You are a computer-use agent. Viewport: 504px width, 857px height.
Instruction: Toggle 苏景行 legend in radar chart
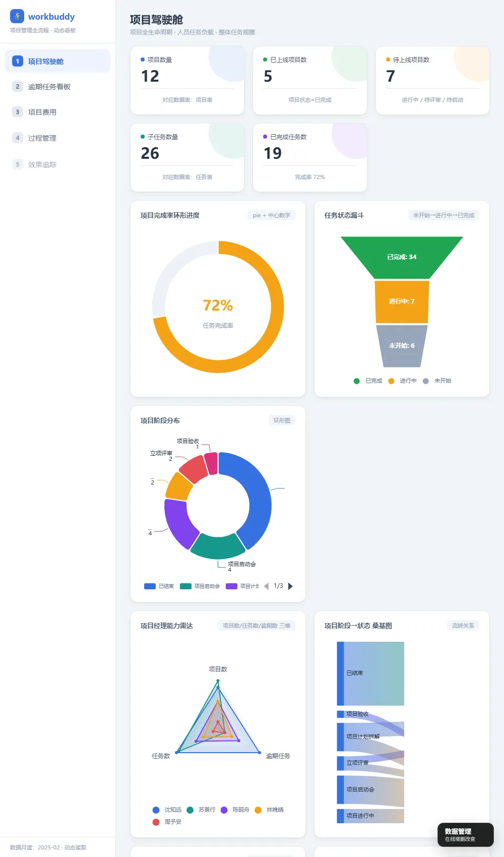pos(201,810)
